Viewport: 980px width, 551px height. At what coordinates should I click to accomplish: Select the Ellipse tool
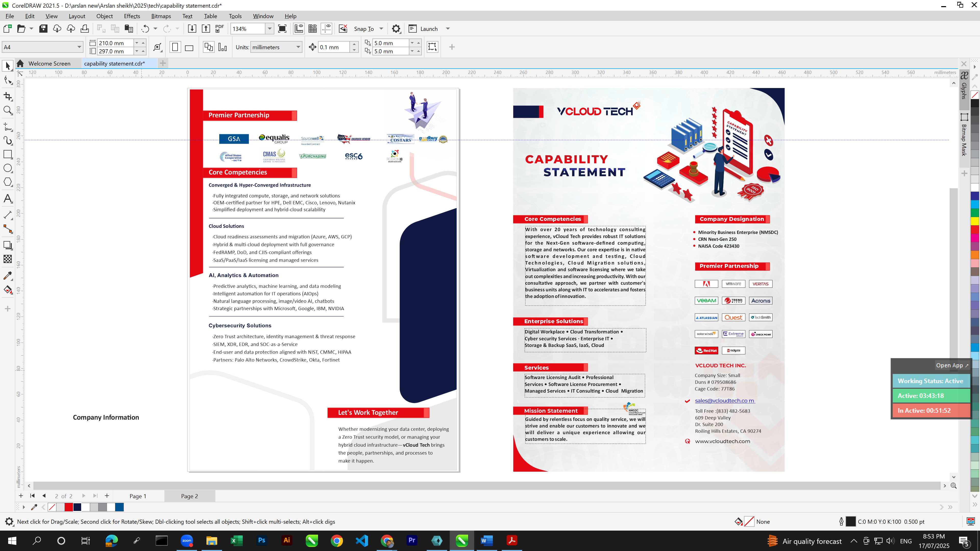tap(8, 168)
